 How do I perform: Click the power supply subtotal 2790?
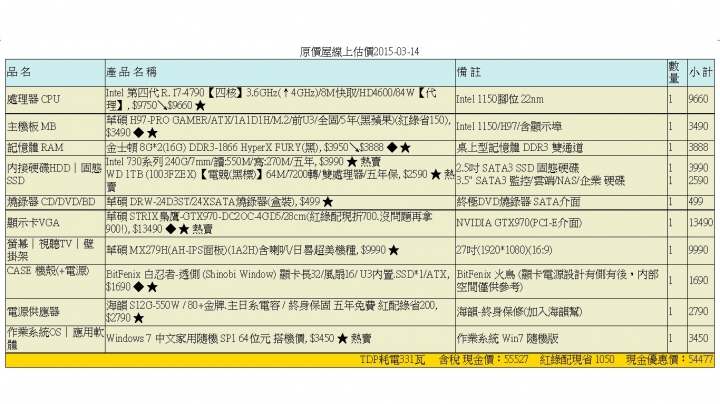pyautogui.click(x=698, y=312)
